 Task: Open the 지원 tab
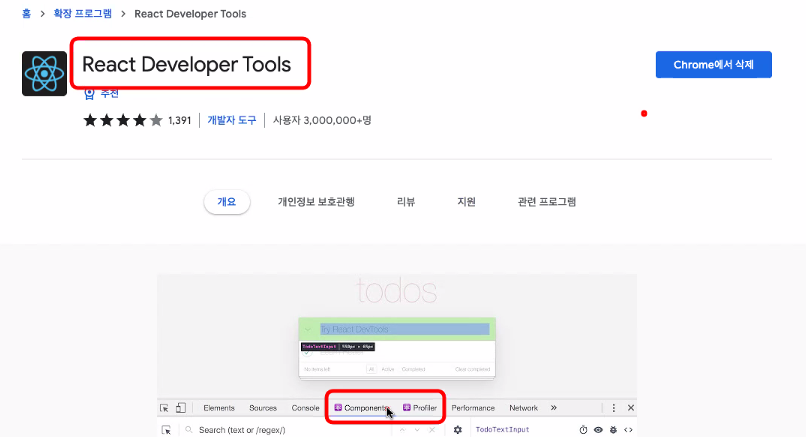pyautogui.click(x=466, y=202)
